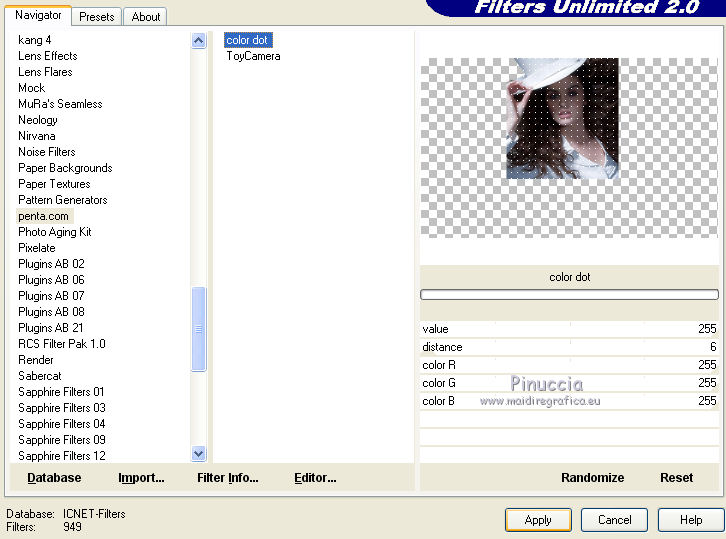
Task: Select Plugins AB 21 category
Action: (x=51, y=328)
